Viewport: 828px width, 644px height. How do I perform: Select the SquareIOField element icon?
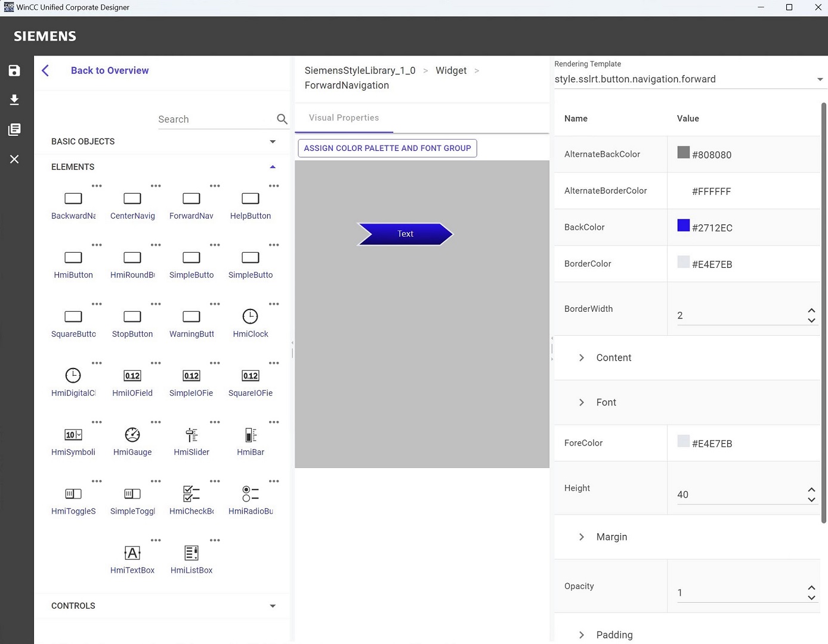coord(251,376)
